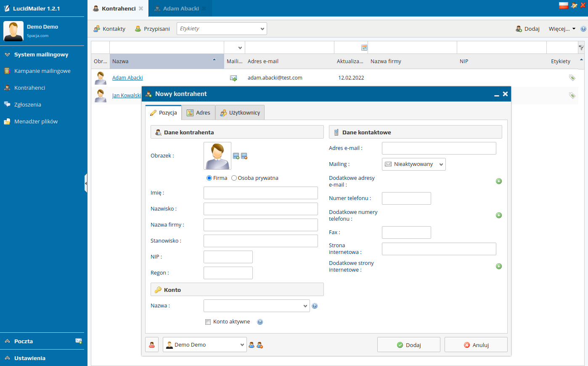Click help icon next to Konto Nazwa field
588x366 pixels.
coord(315,306)
